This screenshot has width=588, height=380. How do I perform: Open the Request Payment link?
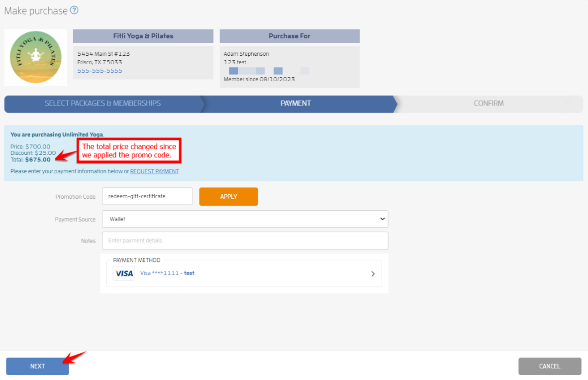click(154, 171)
